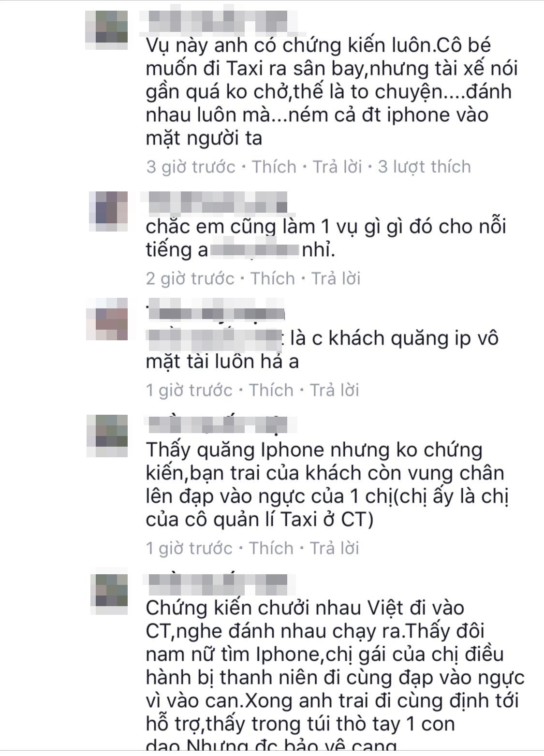The width and height of the screenshot is (544, 756).
Task: Open the first commenter's blurred avatar
Action: click(106, 29)
